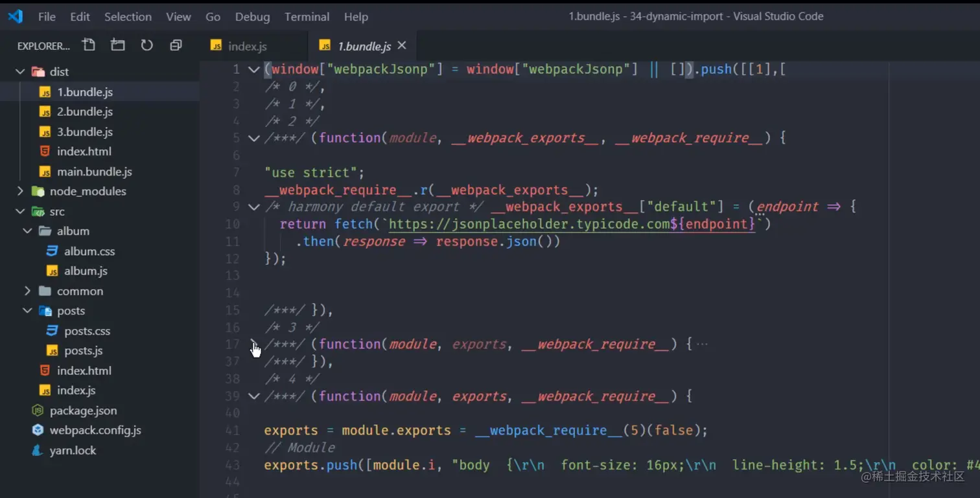Click line number 43 in the gutter
This screenshot has width=980, height=498.
[x=232, y=465]
